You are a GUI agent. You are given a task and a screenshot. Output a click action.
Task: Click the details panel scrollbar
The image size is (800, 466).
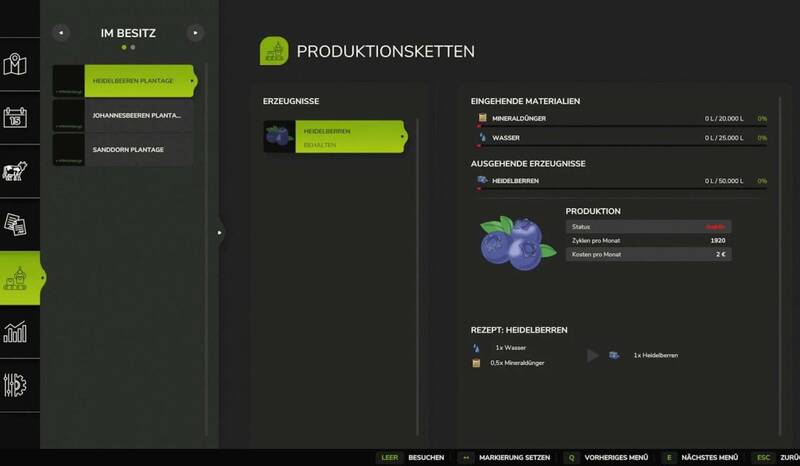780,265
